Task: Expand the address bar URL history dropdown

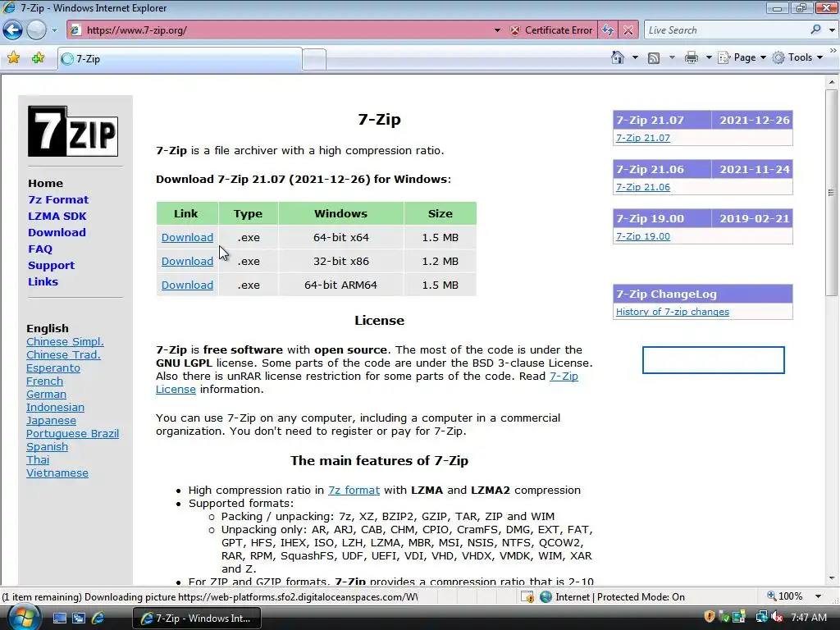Action: (497, 30)
